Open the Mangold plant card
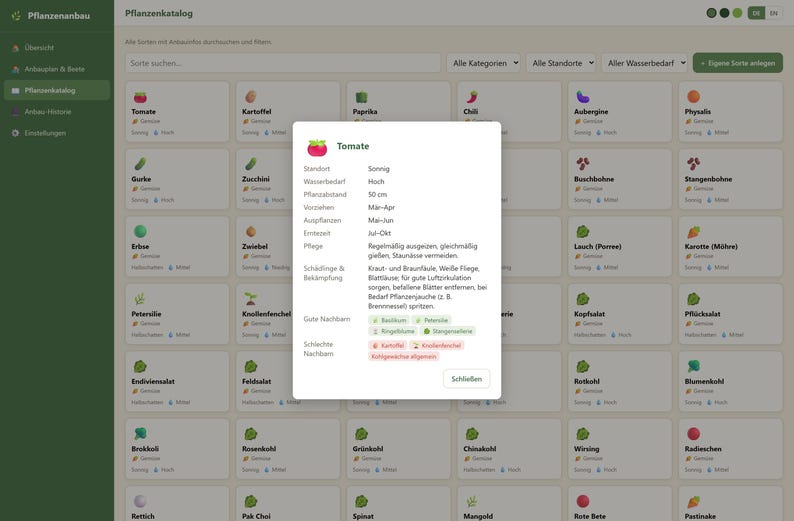This screenshot has width=794, height=521. 509,504
